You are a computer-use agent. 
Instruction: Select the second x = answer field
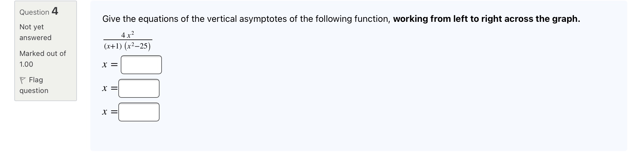tap(139, 88)
